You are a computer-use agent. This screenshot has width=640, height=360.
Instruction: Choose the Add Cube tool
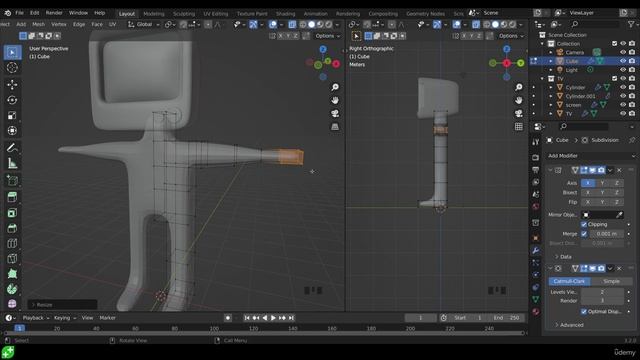pos(12,180)
